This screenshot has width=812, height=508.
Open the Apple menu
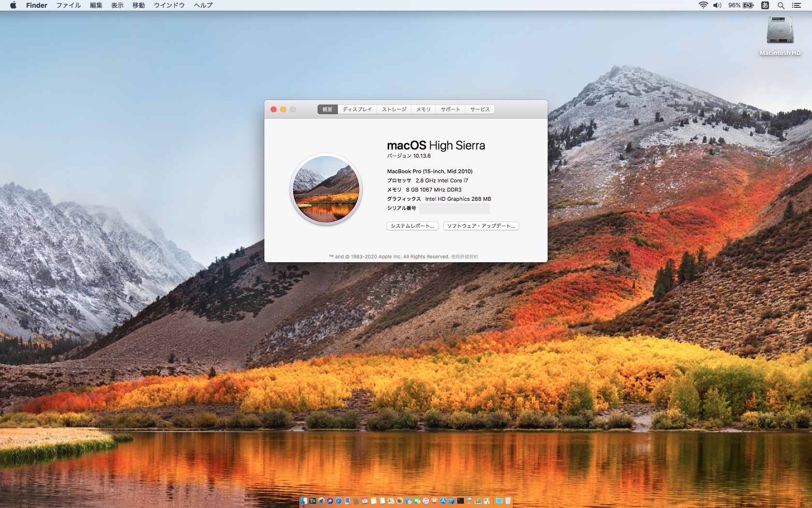13,5
